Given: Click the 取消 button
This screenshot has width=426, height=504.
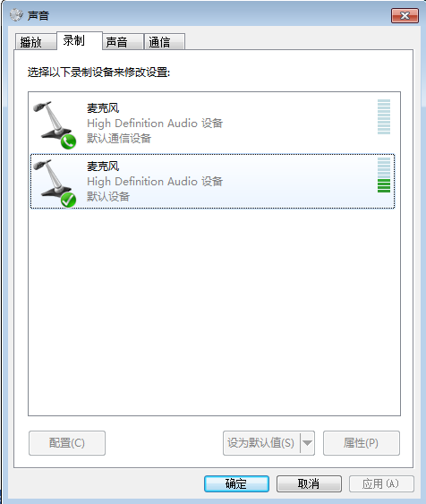Looking at the screenshot, I should click(309, 483).
